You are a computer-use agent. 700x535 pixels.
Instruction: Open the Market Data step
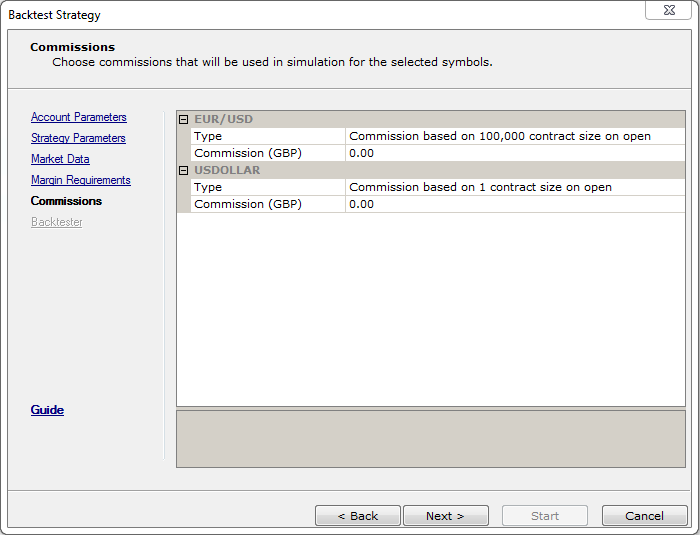tap(60, 159)
